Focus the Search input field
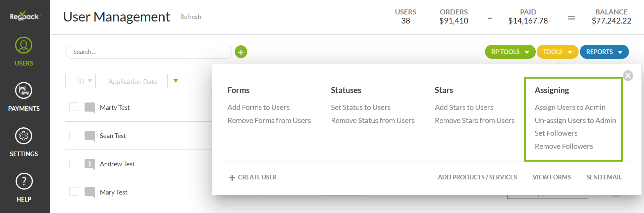The height and width of the screenshot is (213, 644). [149, 52]
